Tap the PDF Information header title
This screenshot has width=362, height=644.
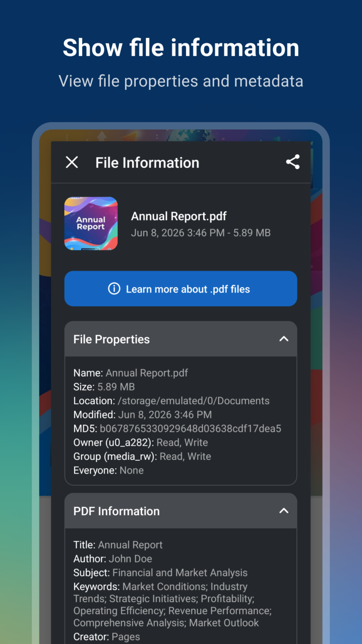(x=116, y=511)
